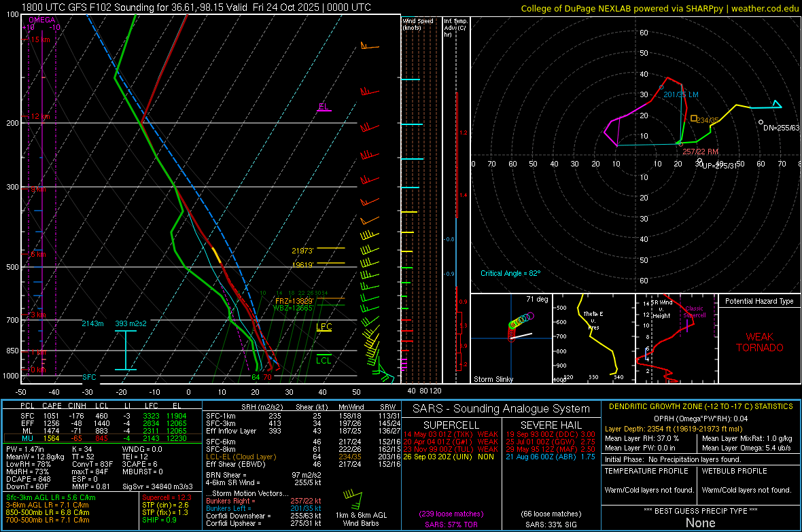Click the SARS - Sounding Analogue System title
The width and height of the screenshot is (802, 532).
[502, 409]
